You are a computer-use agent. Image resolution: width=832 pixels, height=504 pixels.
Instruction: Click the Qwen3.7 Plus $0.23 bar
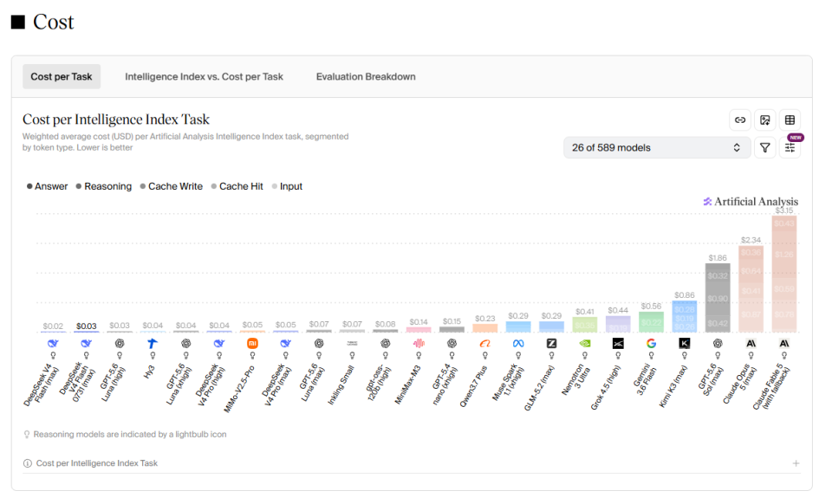(x=485, y=328)
